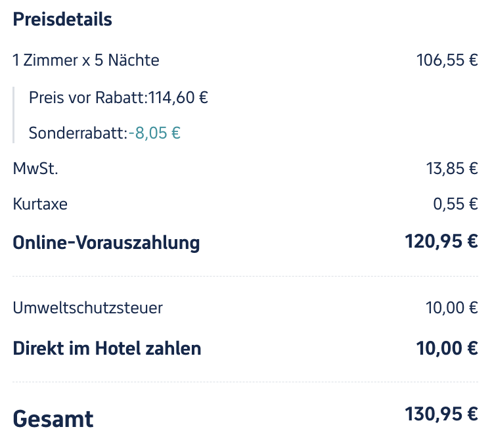Click the Preis vor Rabatt text
This screenshot has width=490, height=448.
pos(88,97)
